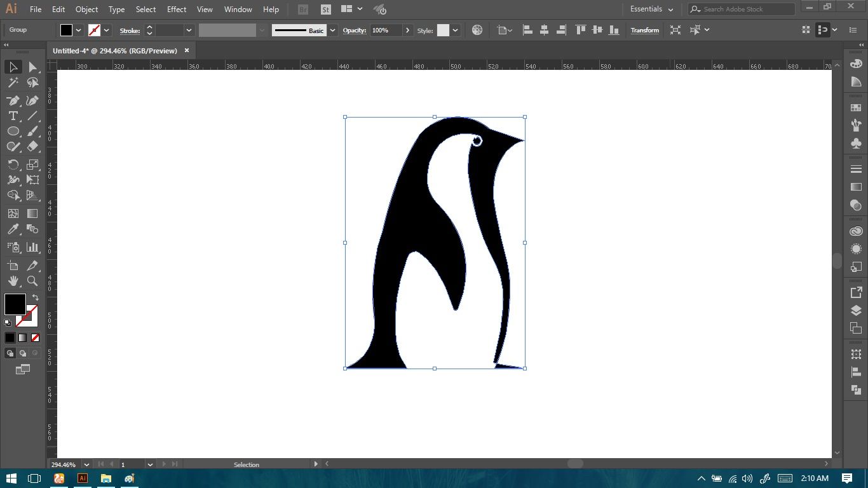
Task: Select the Eyedropper tool
Action: coord(13,229)
